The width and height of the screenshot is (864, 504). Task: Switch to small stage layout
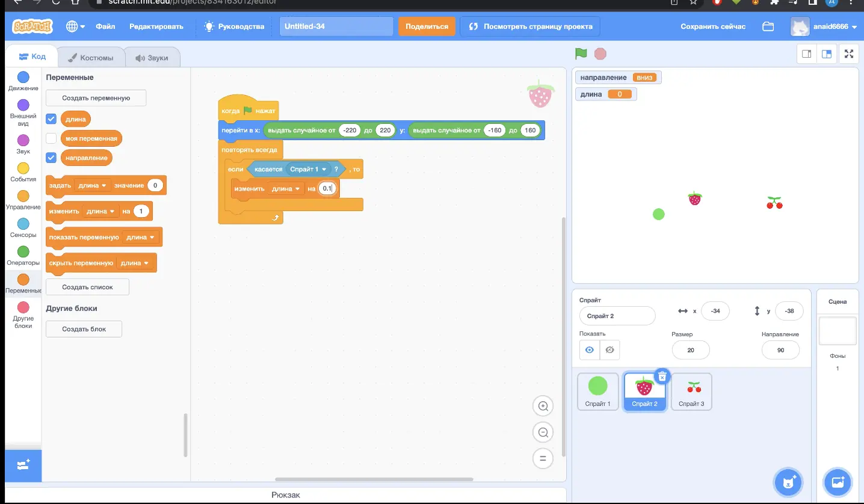[x=807, y=54]
